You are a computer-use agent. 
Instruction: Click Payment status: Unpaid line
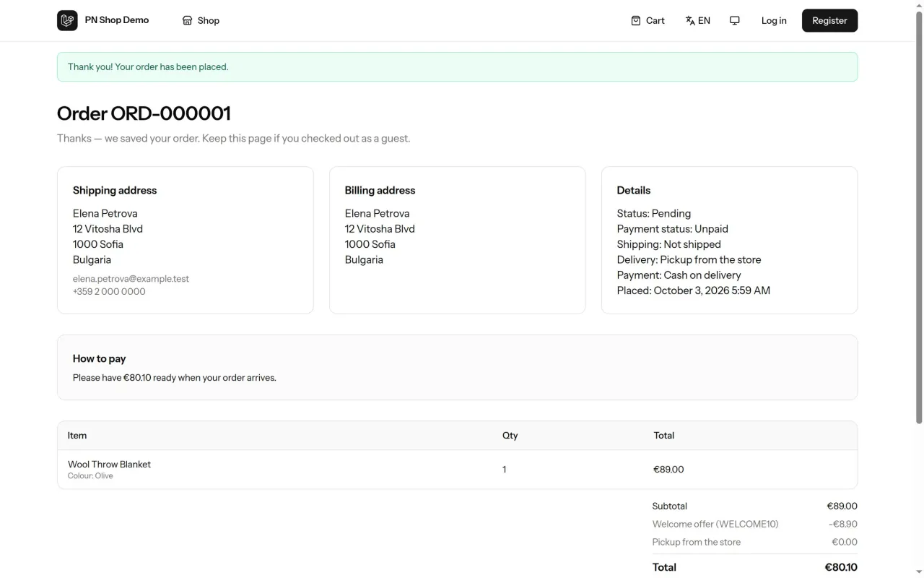(673, 229)
